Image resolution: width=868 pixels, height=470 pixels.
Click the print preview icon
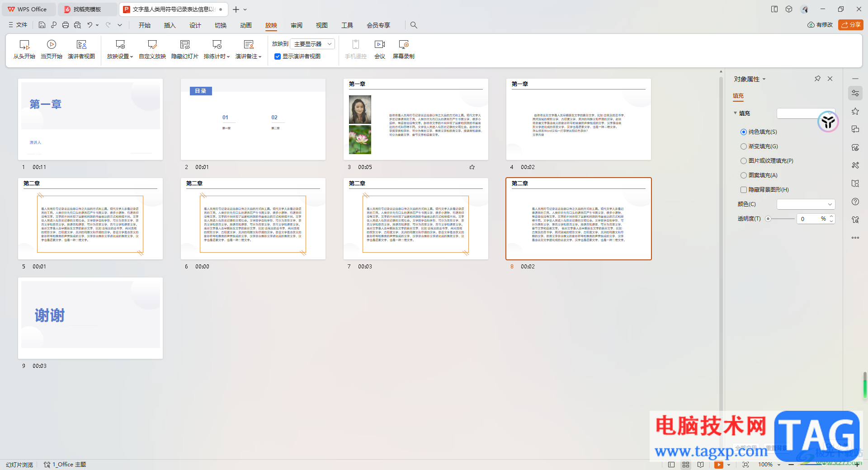tap(77, 25)
